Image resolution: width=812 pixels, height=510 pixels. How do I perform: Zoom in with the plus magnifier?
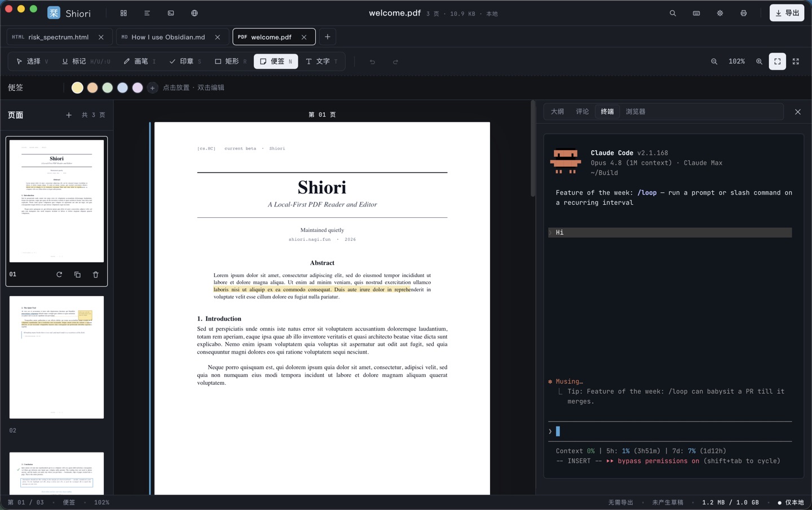(759, 61)
